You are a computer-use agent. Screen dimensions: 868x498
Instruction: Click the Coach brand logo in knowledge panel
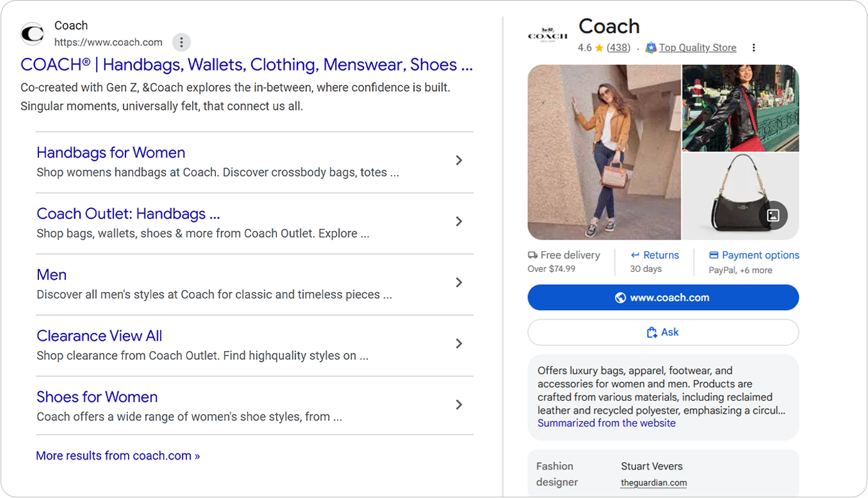[547, 35]
